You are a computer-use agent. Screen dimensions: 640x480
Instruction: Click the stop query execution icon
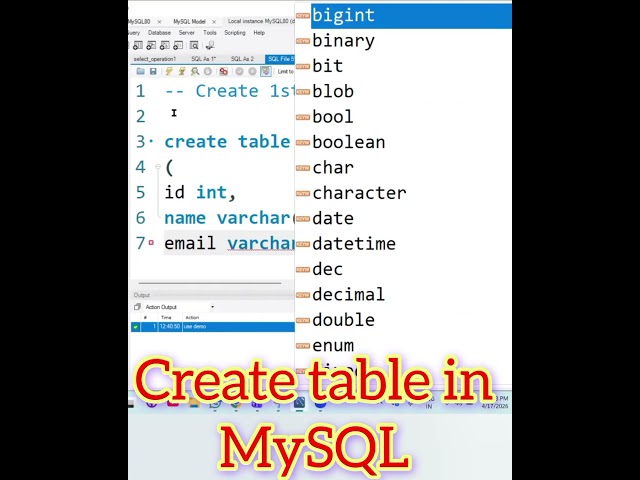pos(208,71)
